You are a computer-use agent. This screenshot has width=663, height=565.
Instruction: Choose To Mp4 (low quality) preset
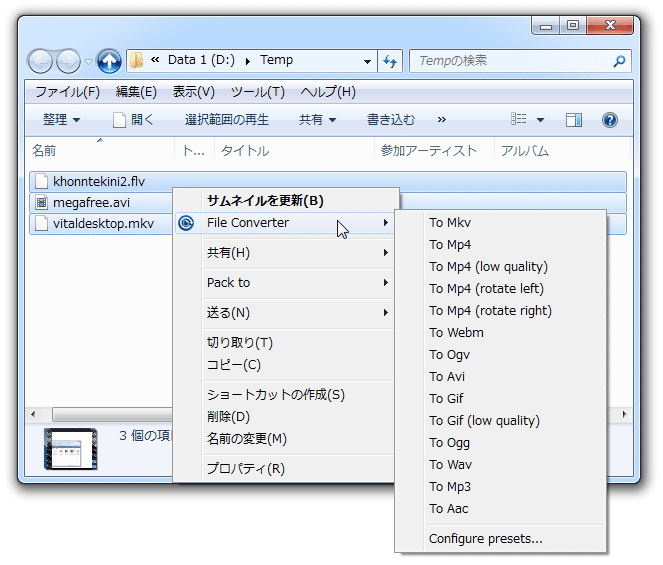pyautogui.click(x=500, y=267)
